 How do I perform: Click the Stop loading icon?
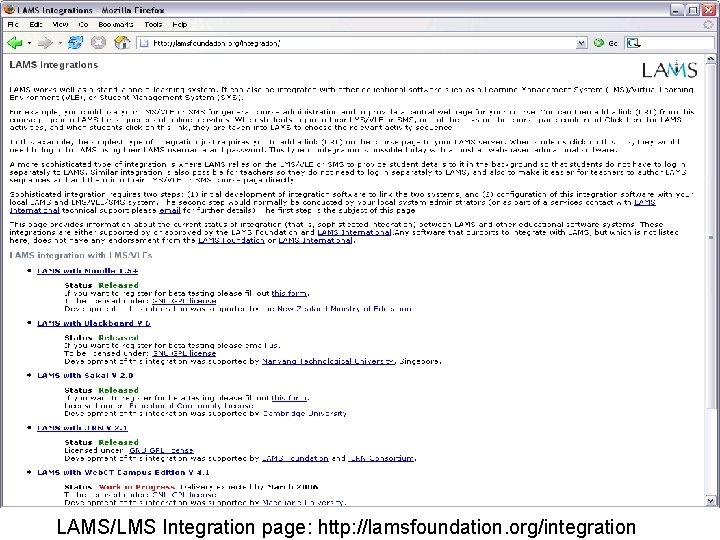click(x=98, y=43)
